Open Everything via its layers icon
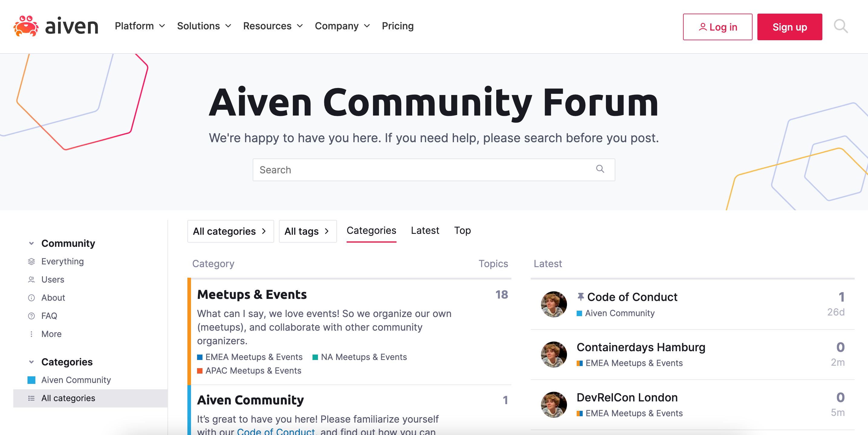Screen dimensions: 868x435 coord(31,262)
